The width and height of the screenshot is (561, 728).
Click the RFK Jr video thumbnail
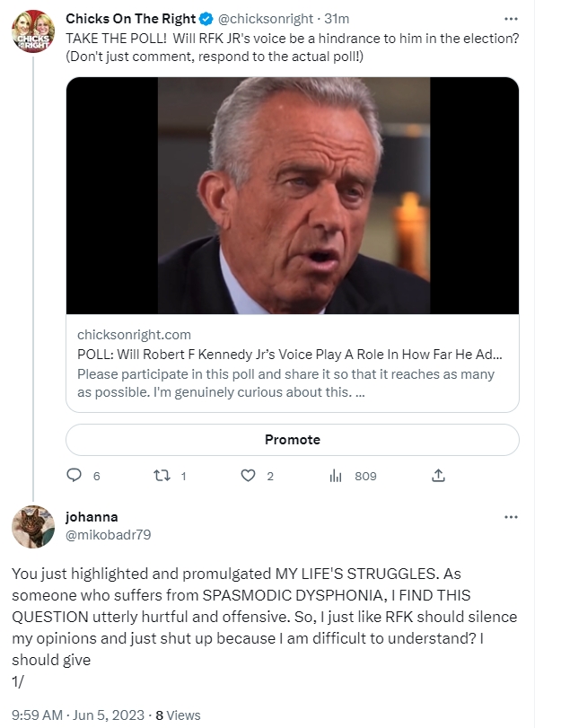coord(292,196)
